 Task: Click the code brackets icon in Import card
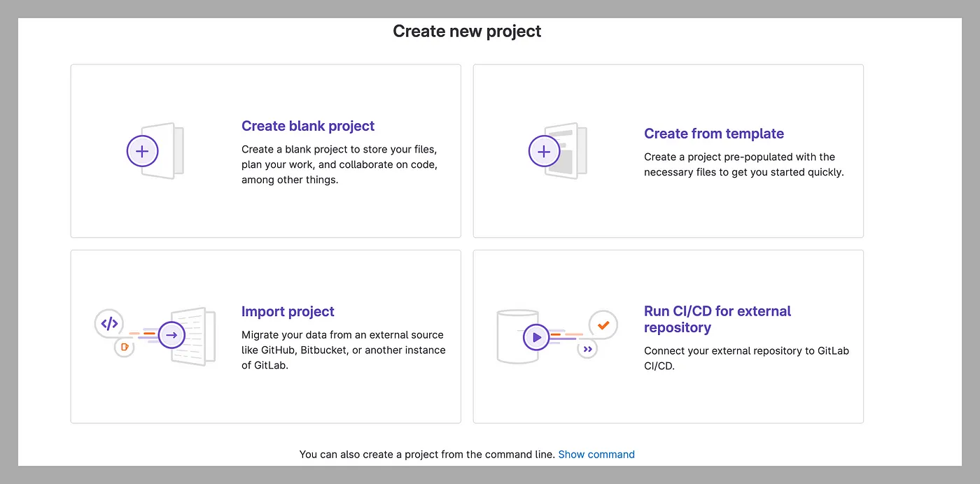pos(109,324)
